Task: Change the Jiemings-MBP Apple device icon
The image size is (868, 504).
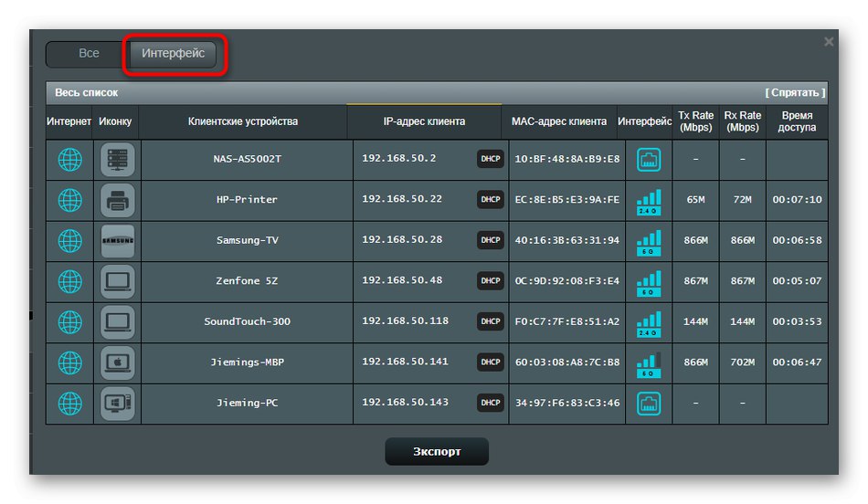Action: pos(117,362)
